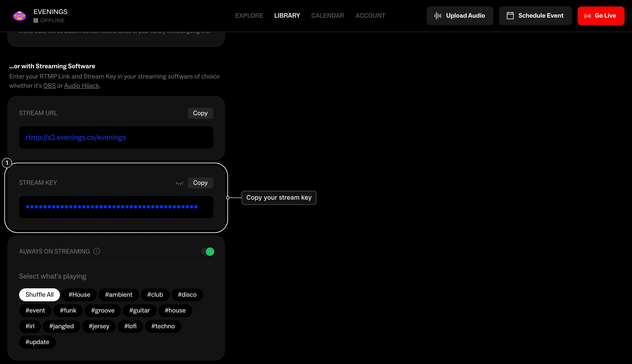Select the #guitar tag
This screenshot has width=632, height=364.
point(140,310)
